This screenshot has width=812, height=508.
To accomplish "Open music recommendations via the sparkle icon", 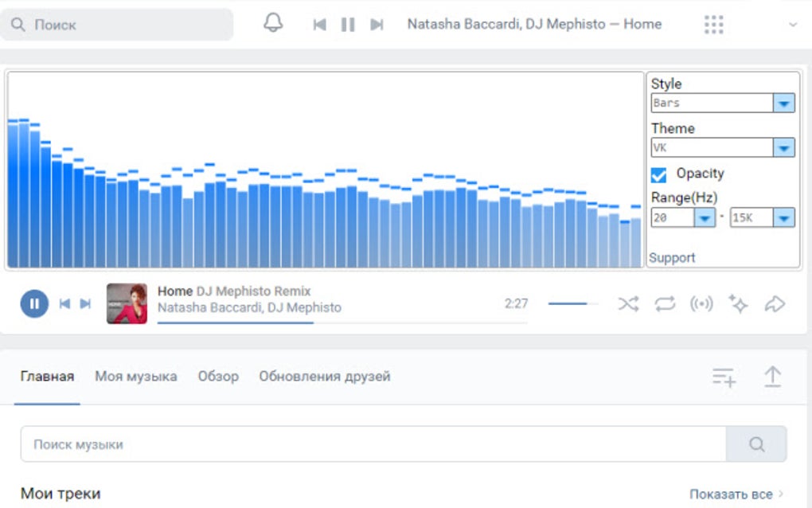I will (738, 303).
